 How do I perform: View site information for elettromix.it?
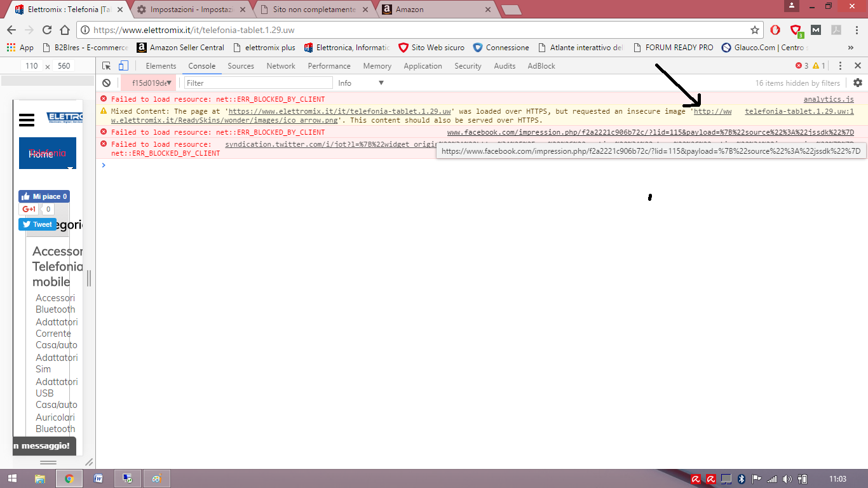pos(86,30)
